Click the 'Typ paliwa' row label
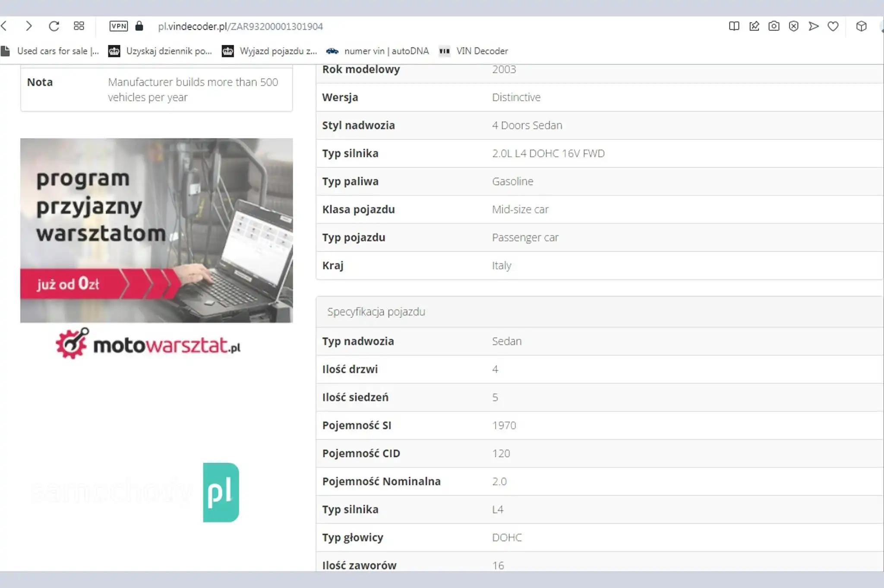 pos(350,181)
